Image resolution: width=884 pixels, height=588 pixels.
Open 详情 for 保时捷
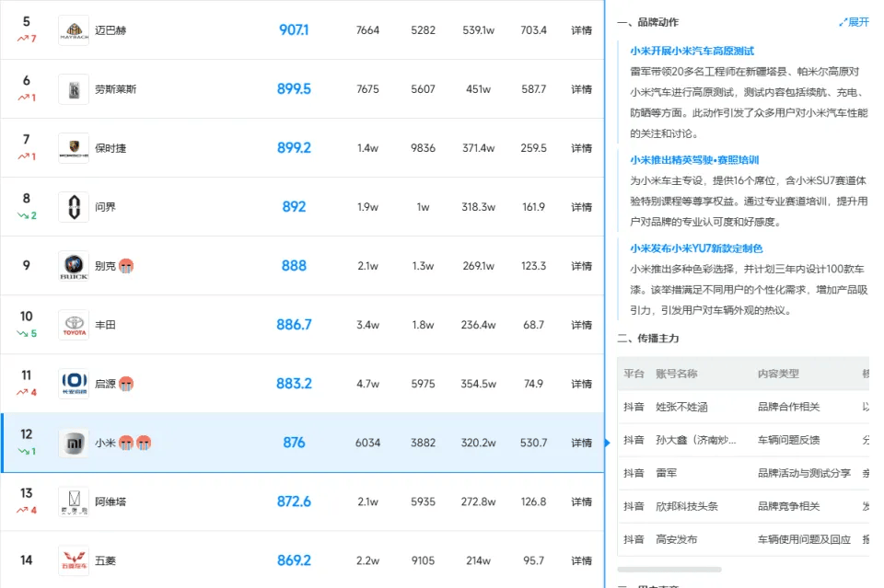click(x=581, y=148)
